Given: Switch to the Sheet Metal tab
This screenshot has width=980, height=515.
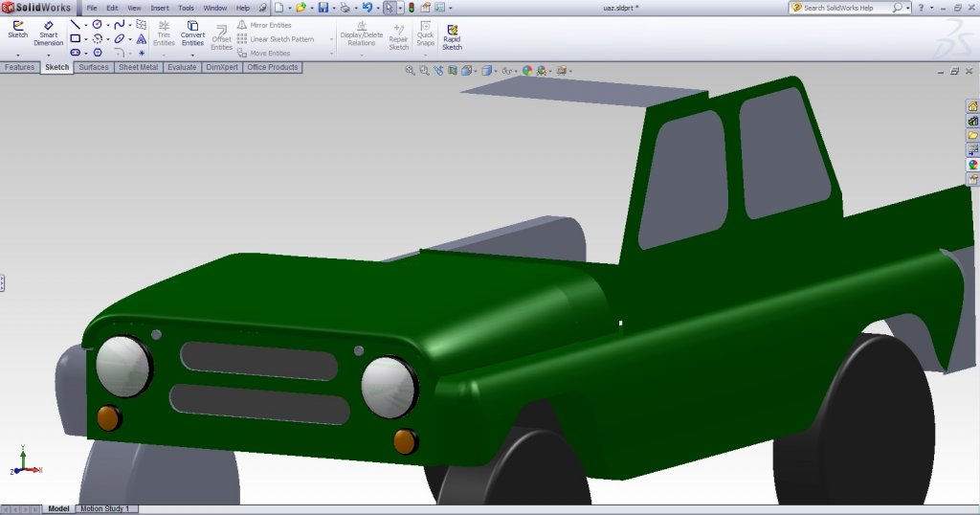Looking at the screenshot, I should click(x=138, y=67).
